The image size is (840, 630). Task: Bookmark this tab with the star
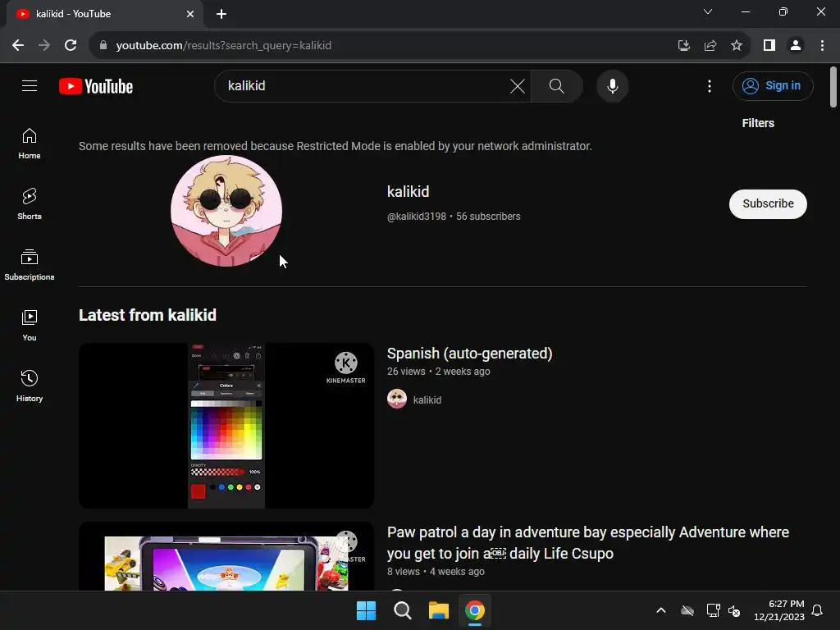click(737, 46)
